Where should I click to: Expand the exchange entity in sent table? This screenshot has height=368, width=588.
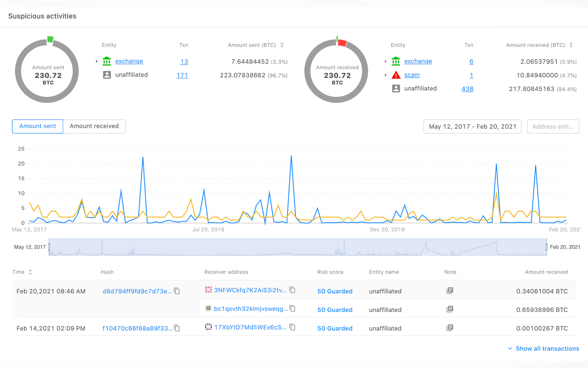click(x=97, y=61)
